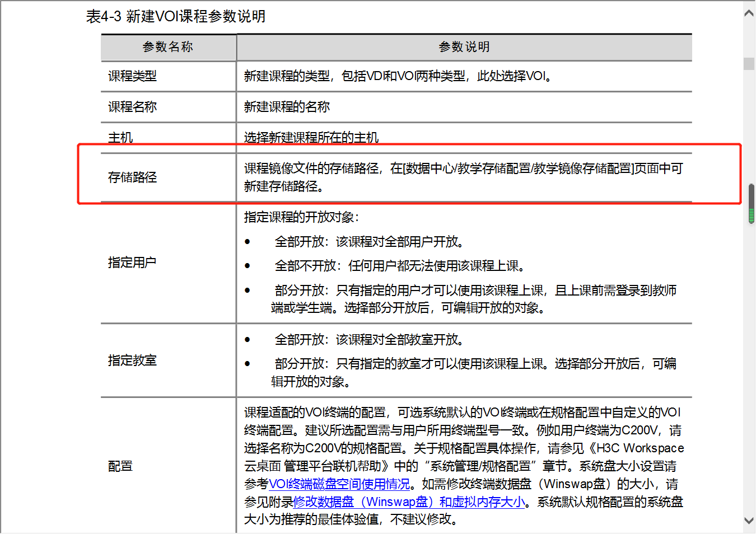The width and height of the screenshot is (756, 534).
Task: Open the 修改数据盘（Winswap盘）和虚拟内存大小 link
Action: [409, 502]
